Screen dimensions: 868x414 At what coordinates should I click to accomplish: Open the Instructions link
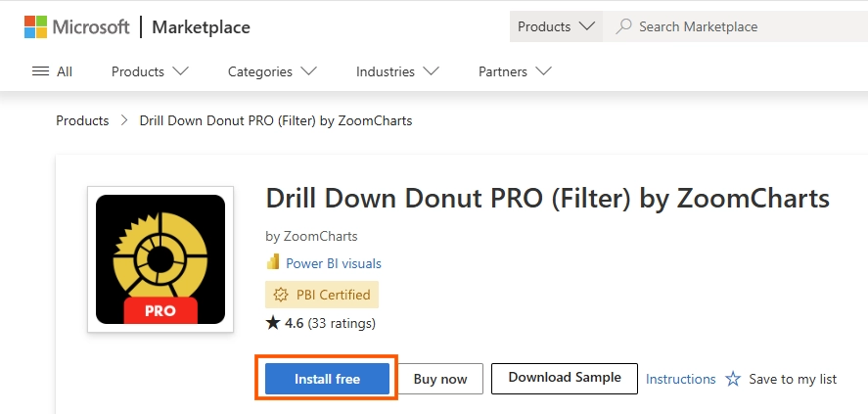pos(680,379)
